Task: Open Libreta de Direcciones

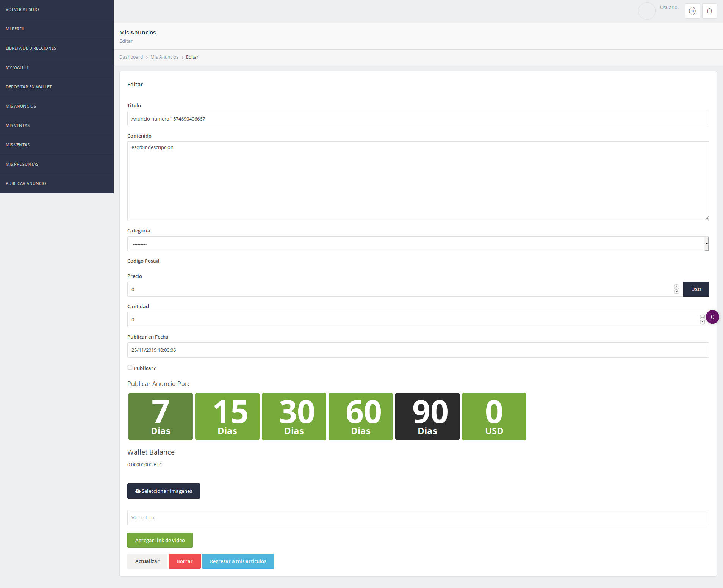Action: (57, 48)
